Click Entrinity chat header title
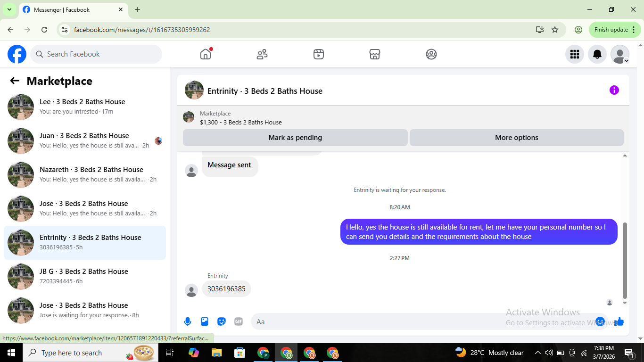The height and width of the screenshot is (362, 644). click(265, 91)
